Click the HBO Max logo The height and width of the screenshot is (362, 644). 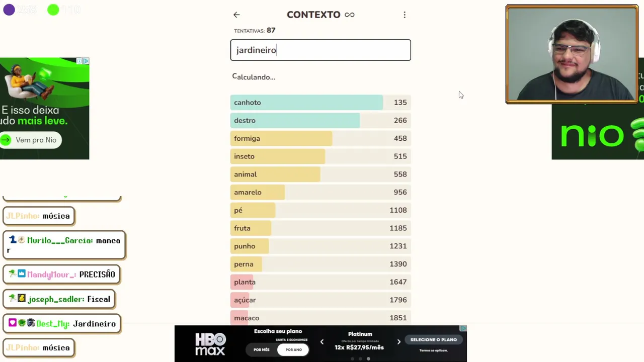[x=210, y=343]
